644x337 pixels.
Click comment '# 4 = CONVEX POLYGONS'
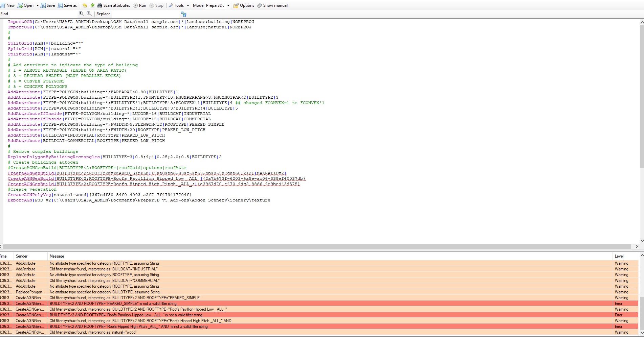(x=36, y=81)
